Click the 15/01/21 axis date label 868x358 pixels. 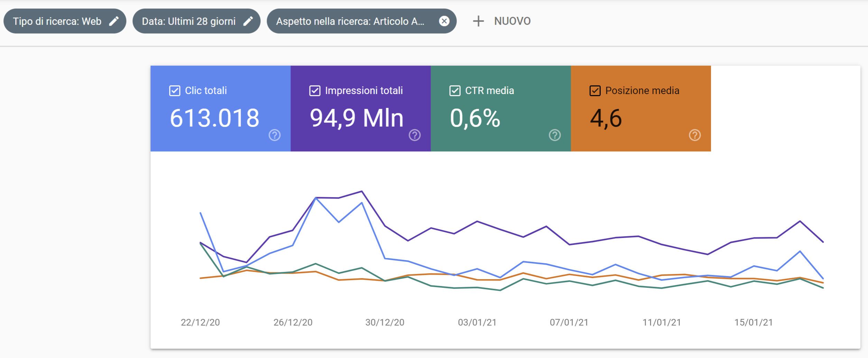click(x=754, y=322)
